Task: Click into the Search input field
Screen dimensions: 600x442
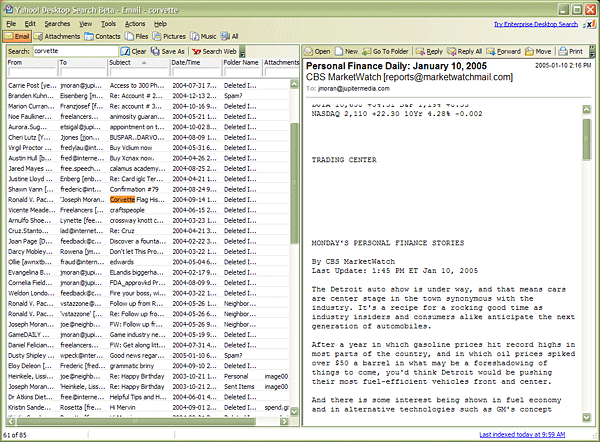Action: (75, 51)
